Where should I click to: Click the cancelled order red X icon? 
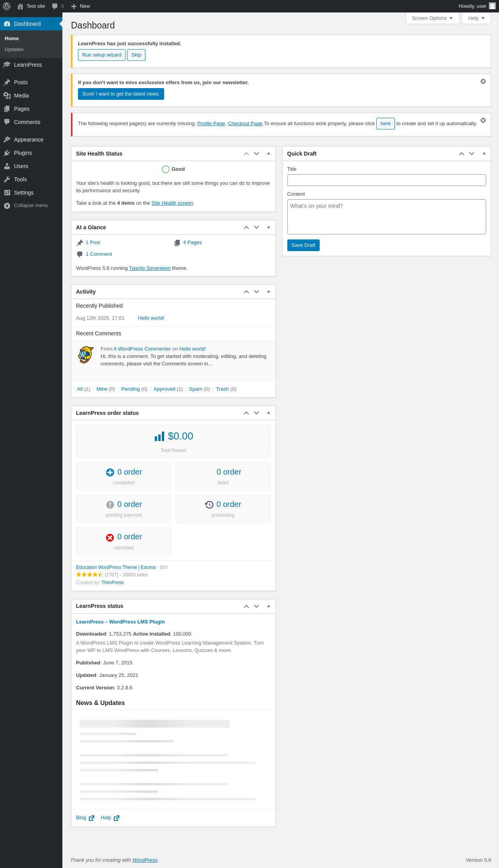110,537
